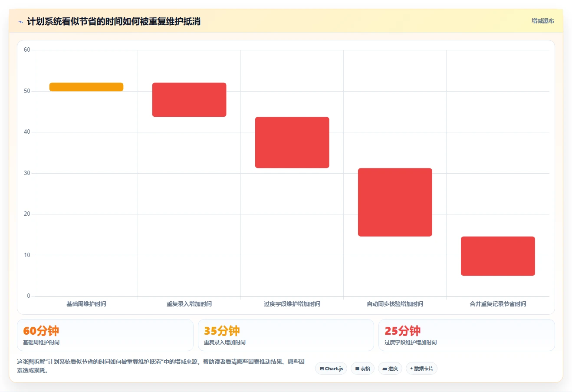Click the red 重复录入增加时间 bar
The width and height of the screenshot is (572, 392).
189,100
